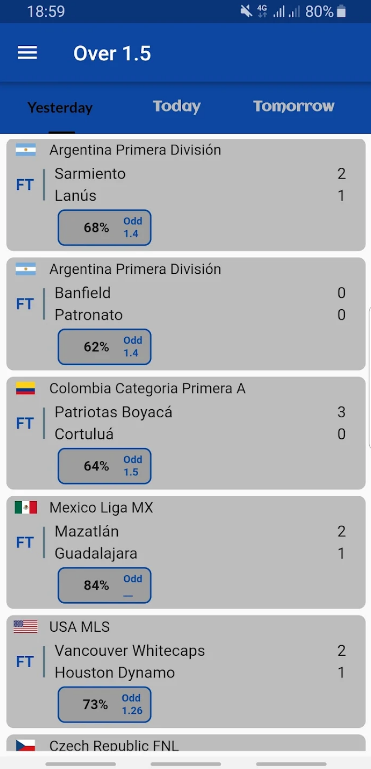Tap the USA flag icon
371x769 pixels.
click(x=26, y=626)
